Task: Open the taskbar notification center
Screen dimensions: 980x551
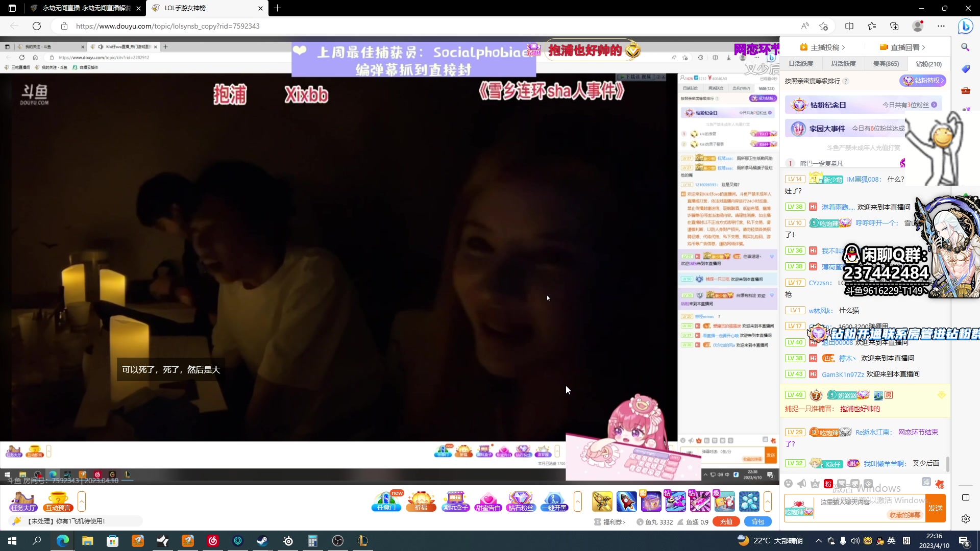Action: pos(964,541)
